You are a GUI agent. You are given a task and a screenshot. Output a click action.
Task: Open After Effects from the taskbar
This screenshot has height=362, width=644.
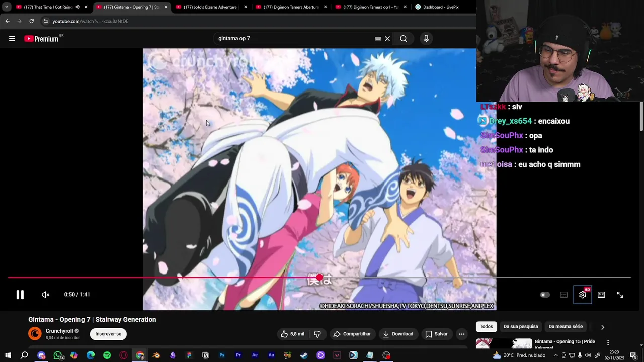click(255, 355)
